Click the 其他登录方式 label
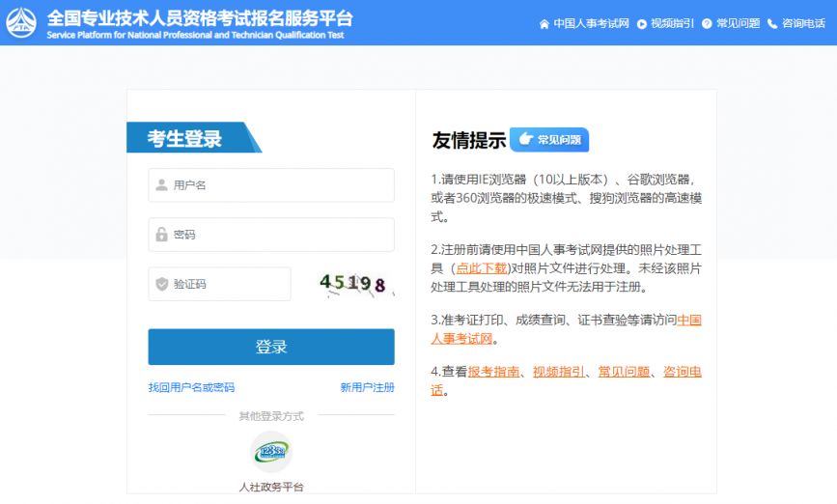 pyautogui.click(x=271, y=416)
